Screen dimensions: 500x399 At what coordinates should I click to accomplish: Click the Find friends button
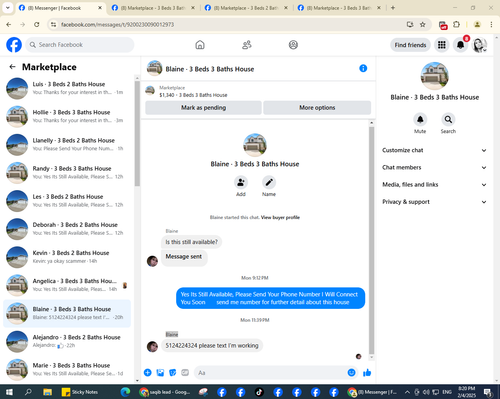410,45
